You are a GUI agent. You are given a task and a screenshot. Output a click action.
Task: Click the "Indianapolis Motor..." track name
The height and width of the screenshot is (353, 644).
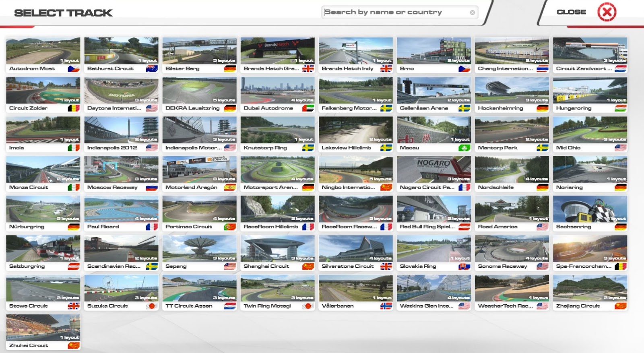pos(194,148)
